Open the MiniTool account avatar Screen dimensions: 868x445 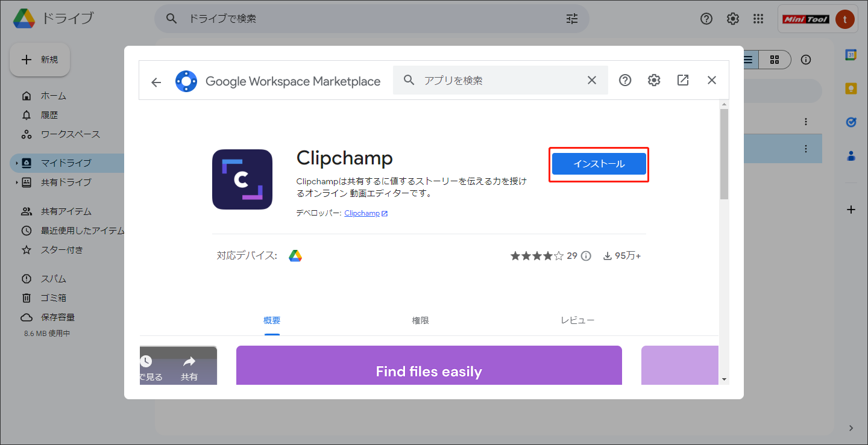(x=845, y=19)
